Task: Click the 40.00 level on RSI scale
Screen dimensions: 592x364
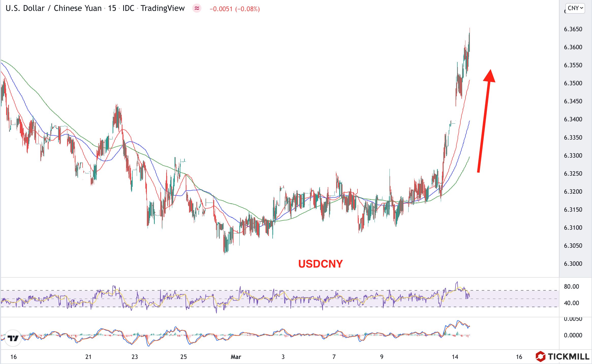Action: pyautogui.click(x=571, y=303)
